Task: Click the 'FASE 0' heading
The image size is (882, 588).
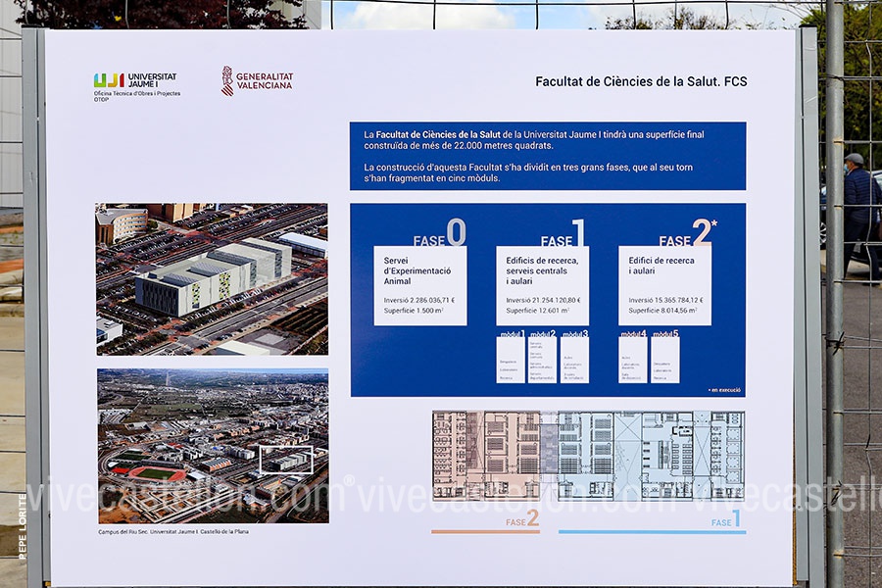Action: [x=440, y=233]
